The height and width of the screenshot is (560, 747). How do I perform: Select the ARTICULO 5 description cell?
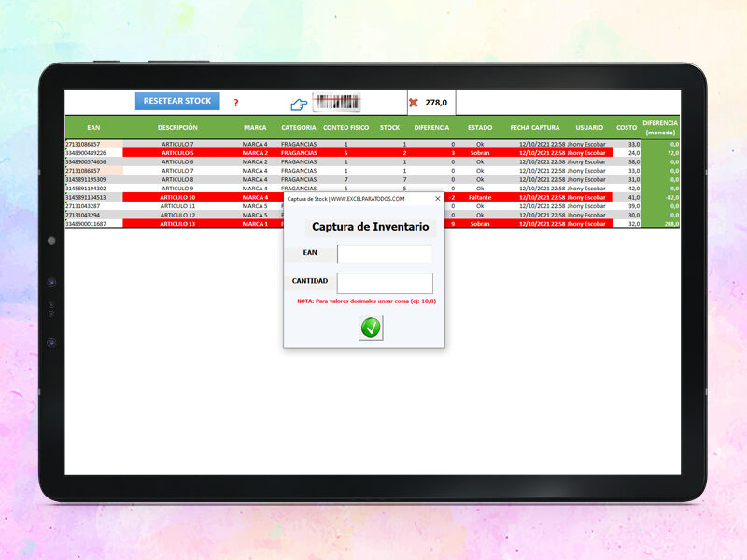[x=177, y=153]
